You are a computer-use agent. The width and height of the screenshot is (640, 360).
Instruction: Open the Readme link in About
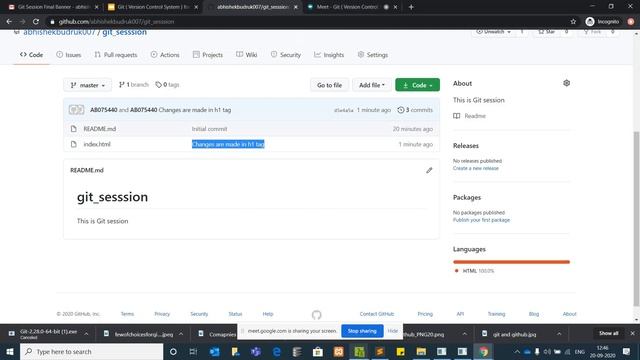click(469, 116)
